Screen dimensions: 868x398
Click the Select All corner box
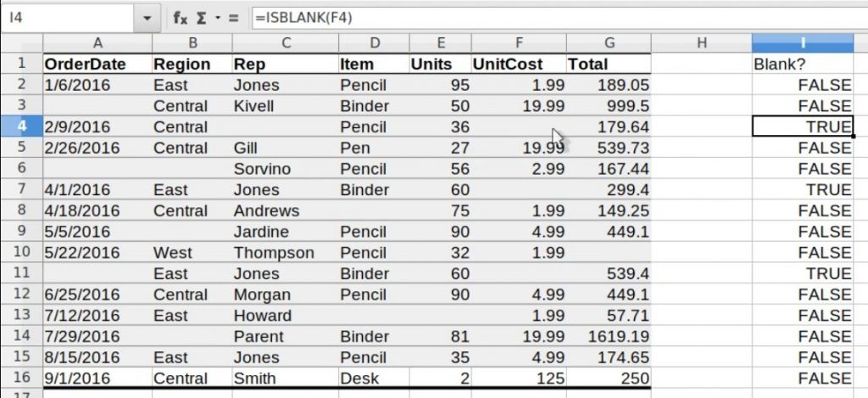click(x=21, y=43)
